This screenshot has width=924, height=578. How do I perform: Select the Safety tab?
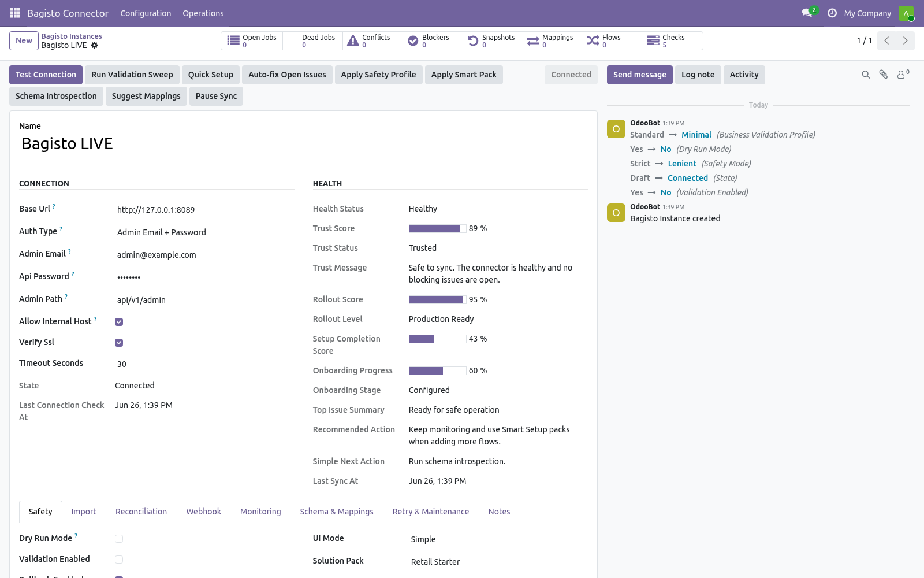(x=40, y=512)
